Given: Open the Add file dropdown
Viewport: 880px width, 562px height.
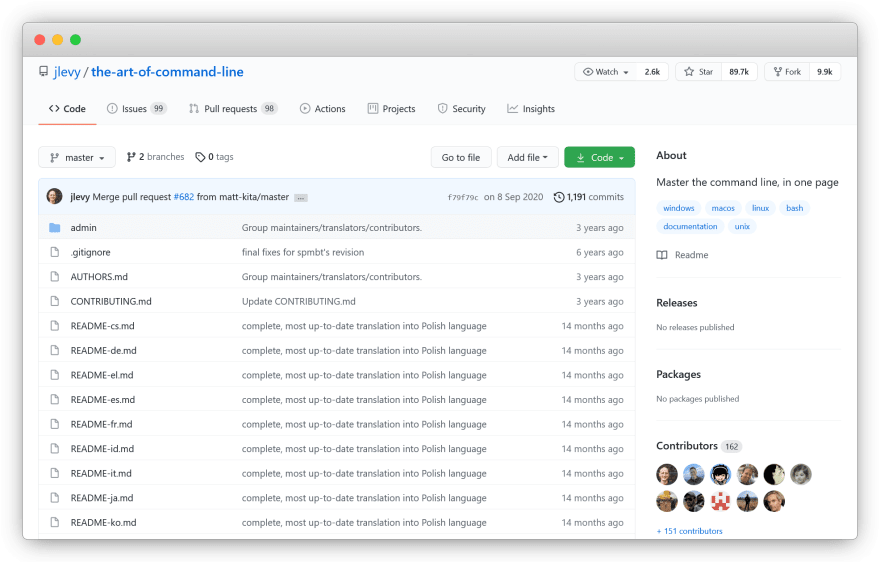Looking at the screenshot, I should (x=528, y=157).
